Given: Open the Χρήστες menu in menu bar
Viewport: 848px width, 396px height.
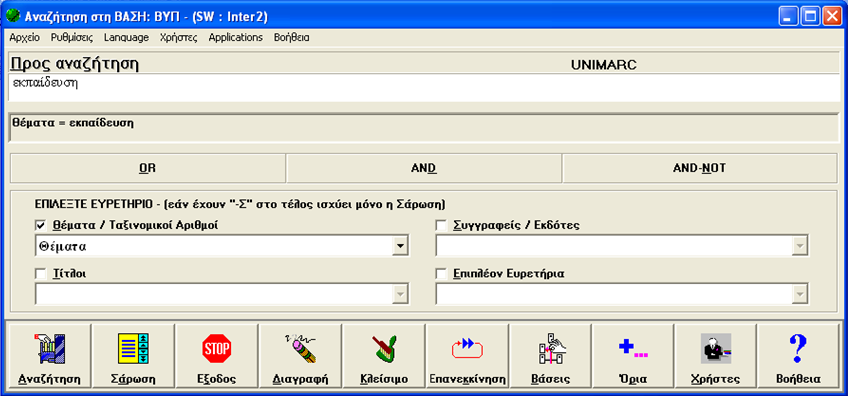Looking at the screenshot, I should click(x=178, y=38).
